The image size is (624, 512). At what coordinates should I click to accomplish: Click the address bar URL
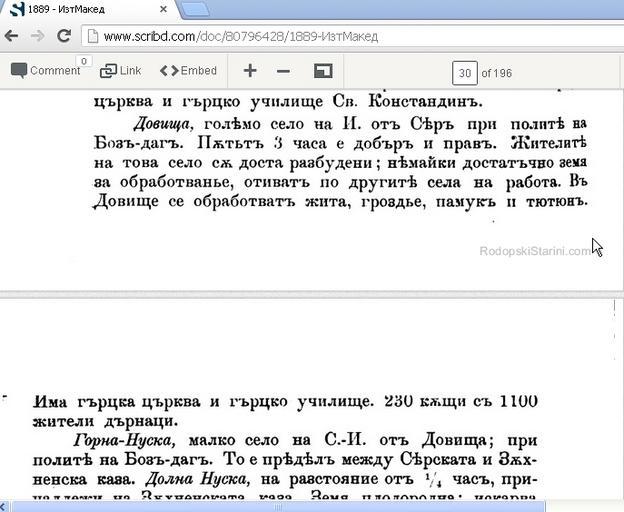point(240,37)
